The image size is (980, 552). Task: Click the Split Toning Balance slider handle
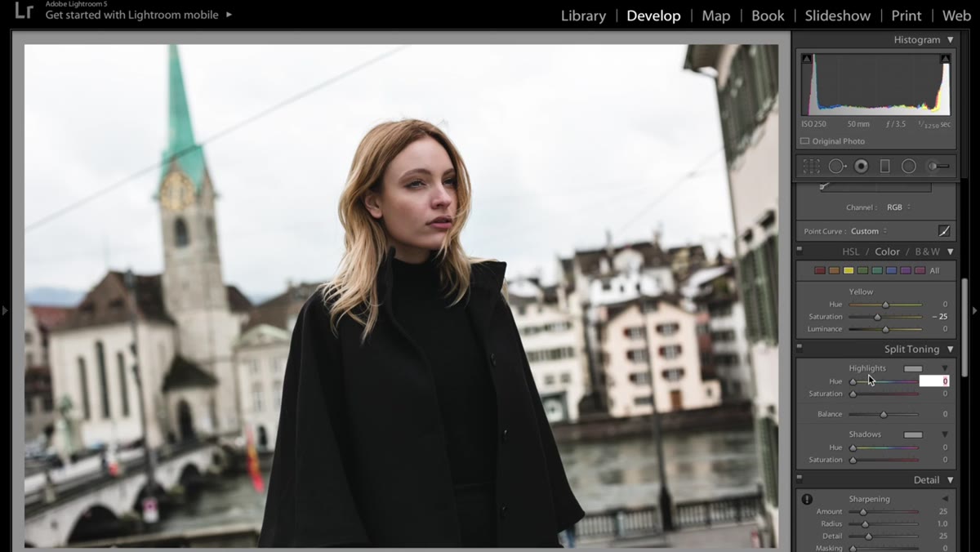[884, 414]
